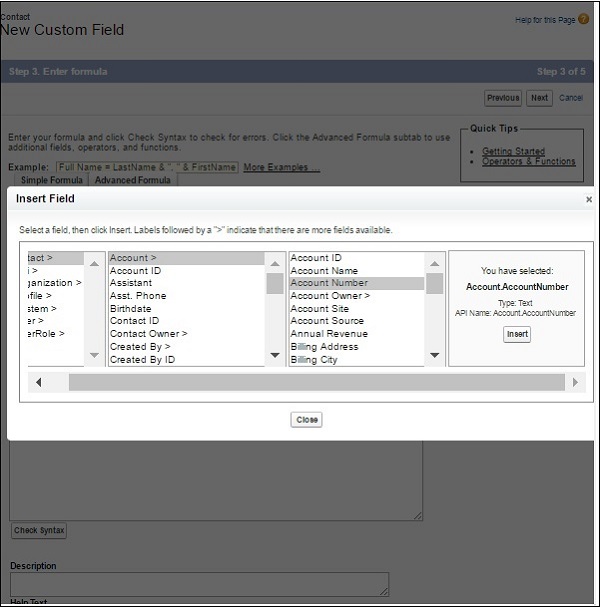Expand Contact Owner > in field list

(149, 334)
